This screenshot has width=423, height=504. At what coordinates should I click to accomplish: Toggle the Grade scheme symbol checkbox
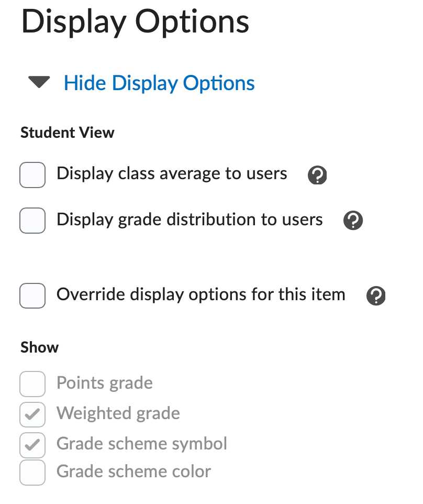pos(32,444)
